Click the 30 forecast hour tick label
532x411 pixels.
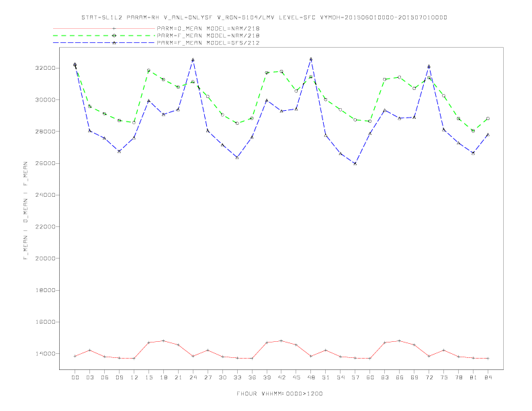pyautogui.click(x=222, y=377)
